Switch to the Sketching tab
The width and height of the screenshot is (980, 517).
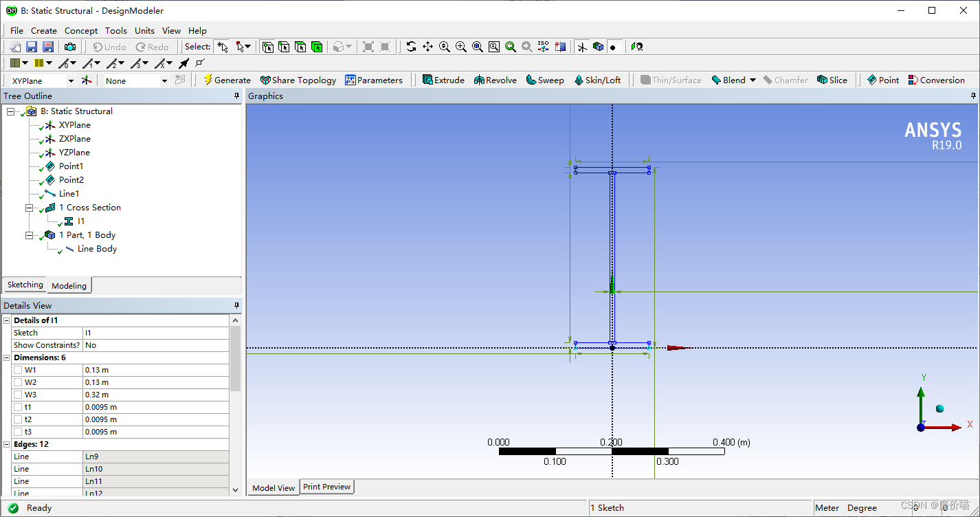coord(25,285)
